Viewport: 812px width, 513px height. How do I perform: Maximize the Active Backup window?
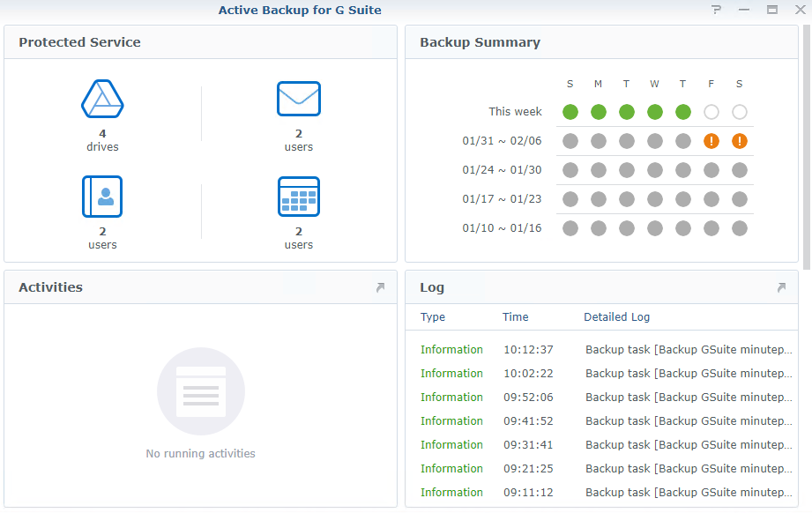pyautogui.click(x=772, y=10)
